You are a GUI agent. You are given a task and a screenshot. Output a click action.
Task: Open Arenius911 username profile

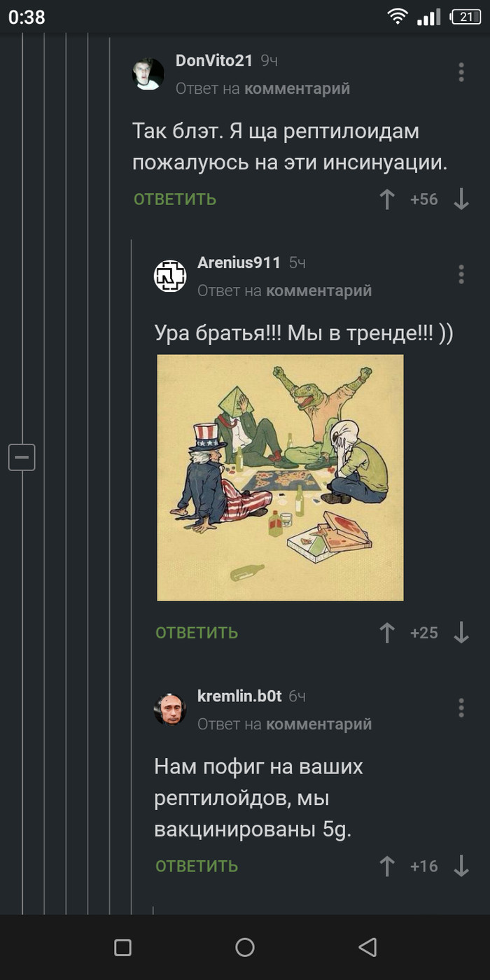(239, 262)
